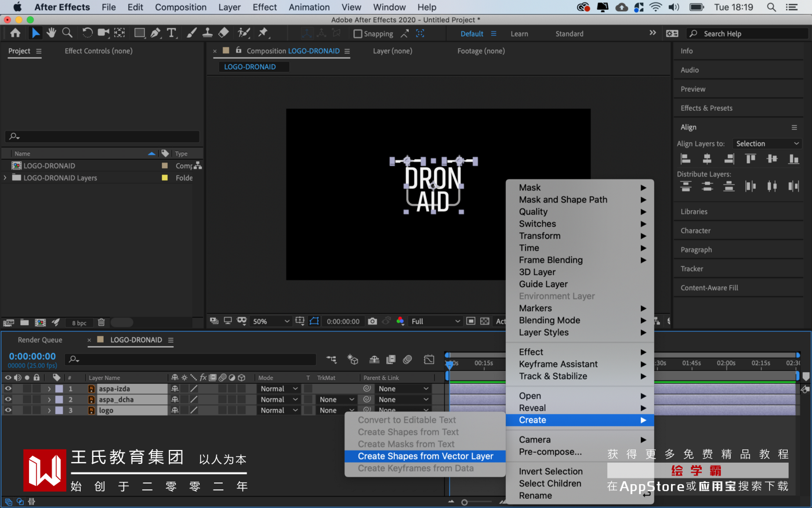The image size is (812, 508).
Task: Select the Hand tool
Action: click(x=52, y=33)
